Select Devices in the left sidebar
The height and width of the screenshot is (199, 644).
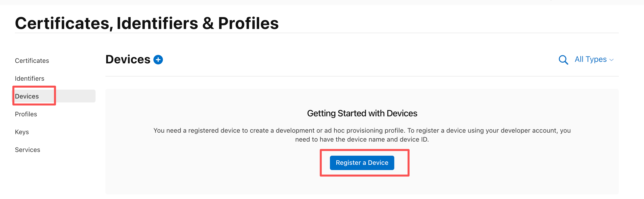pos(27,96)
